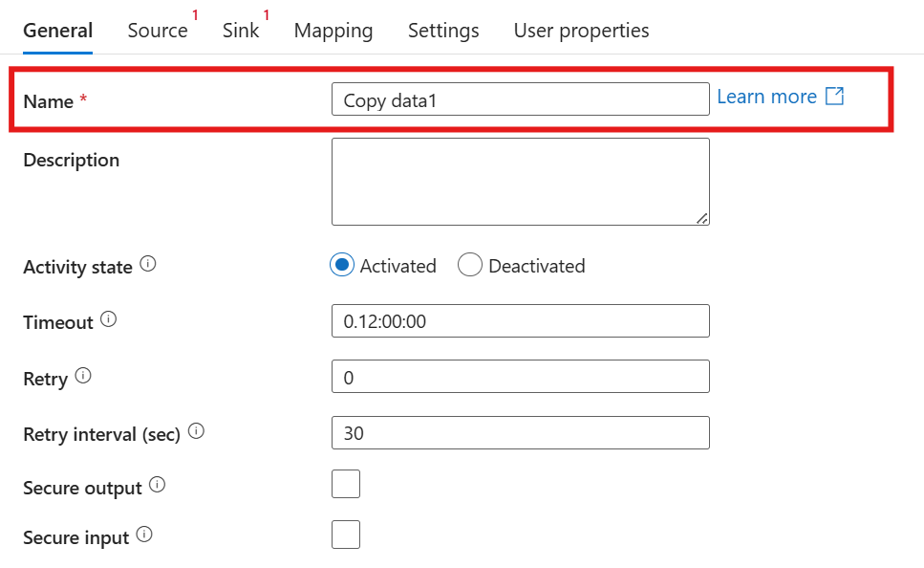The height and width of the screenshot is (568, 924).
Task: Click the Secure output info icon
Action: [158, 486]
